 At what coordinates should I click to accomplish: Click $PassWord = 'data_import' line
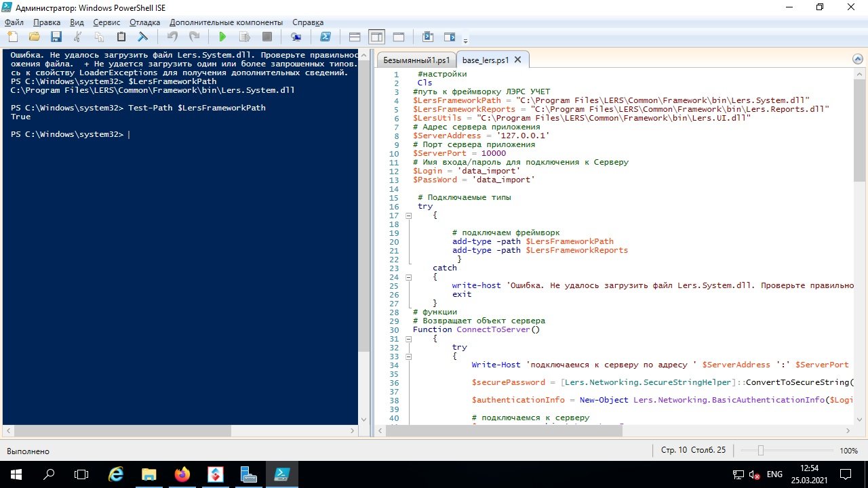[474, 180]
